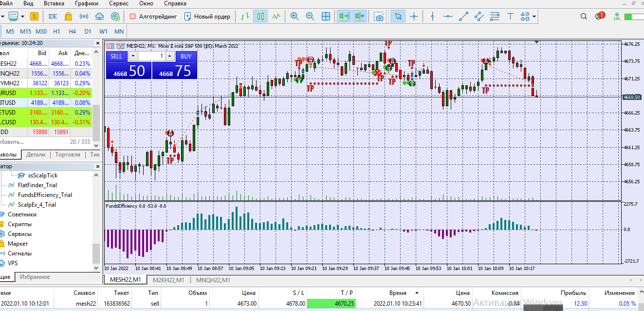Click the green-plus globe icon in toolbar

point(115,16)
